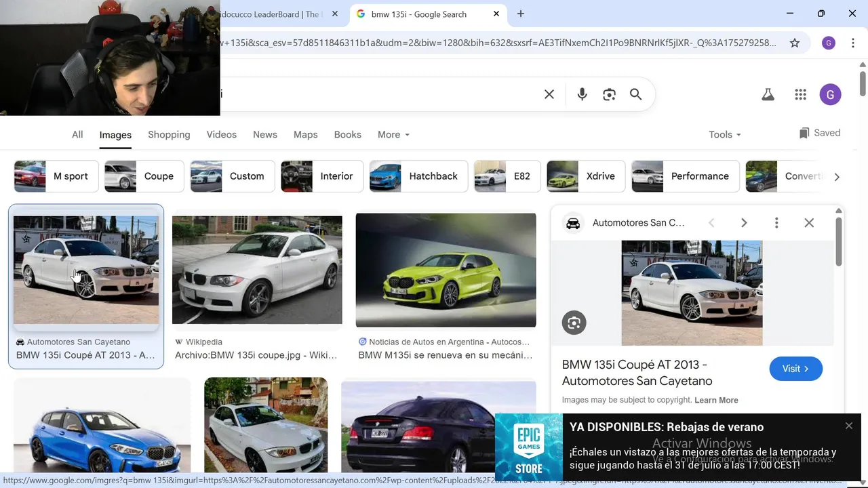Filter images by Xdrive chip

587,176
